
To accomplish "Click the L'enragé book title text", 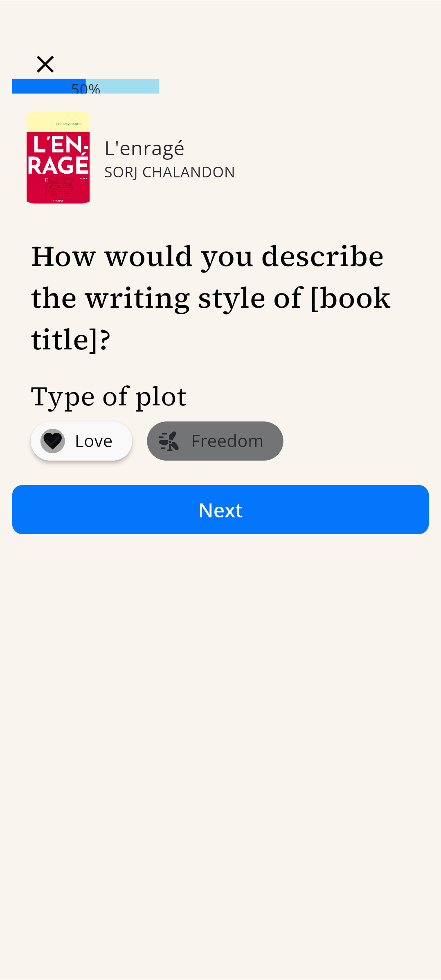I will tap(144, 148).
